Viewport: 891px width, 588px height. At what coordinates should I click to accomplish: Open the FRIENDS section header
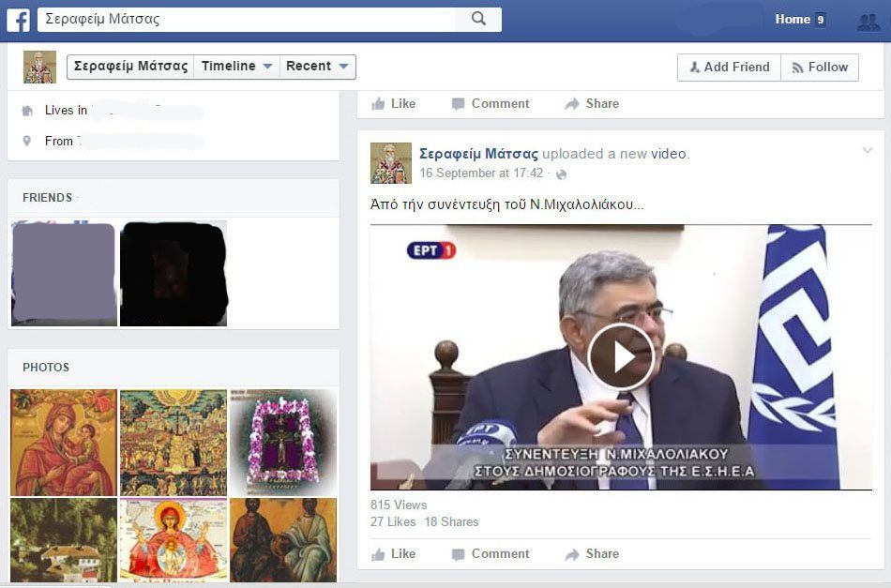coord(47,198)
